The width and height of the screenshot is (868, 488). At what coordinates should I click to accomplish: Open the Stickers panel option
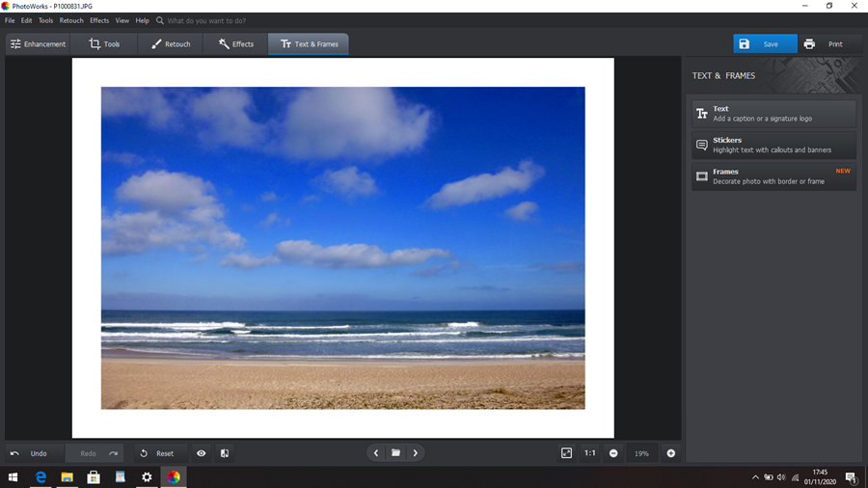pos(773,145)
